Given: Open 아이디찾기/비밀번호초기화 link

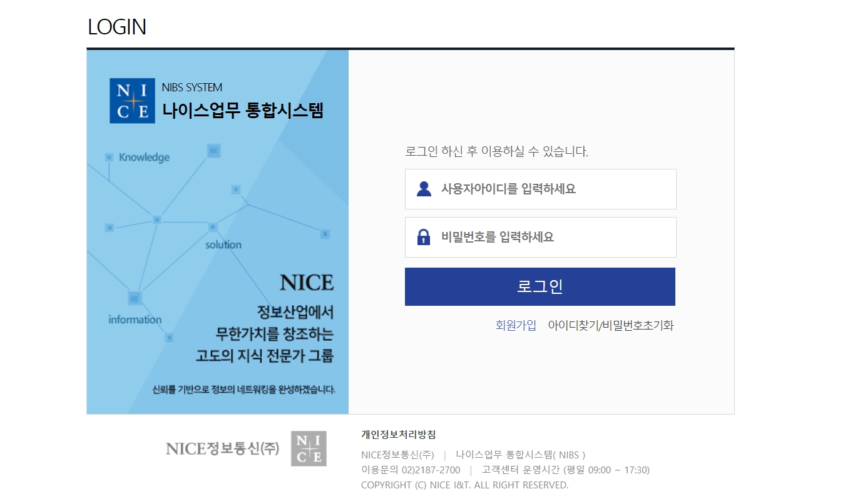Looking at the screenshot, I should pyautogui.click(x=611, y=325).
